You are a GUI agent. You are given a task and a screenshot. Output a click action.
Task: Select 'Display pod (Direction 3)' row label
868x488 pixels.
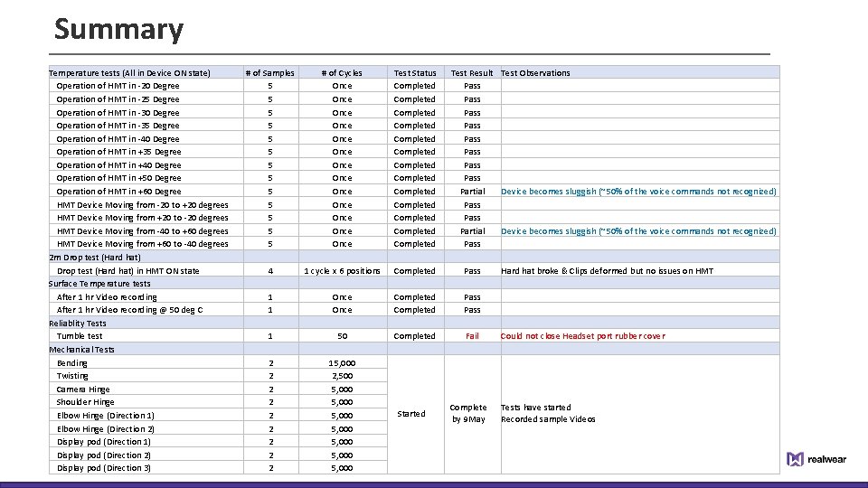pyautogui.click(x=103, y=467)
